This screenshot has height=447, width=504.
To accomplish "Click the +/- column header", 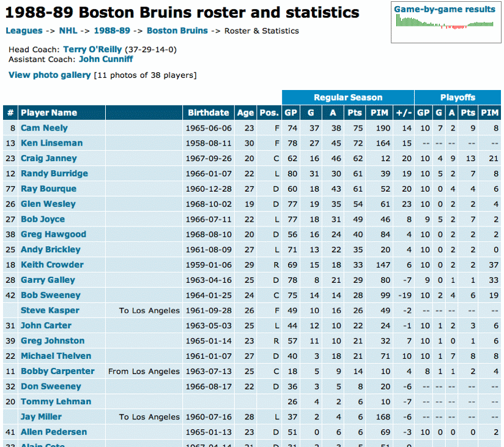I will tap(404, 113).
